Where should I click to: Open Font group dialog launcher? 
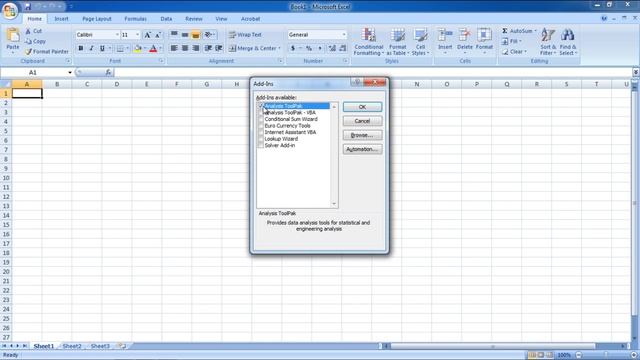[162, 61]
